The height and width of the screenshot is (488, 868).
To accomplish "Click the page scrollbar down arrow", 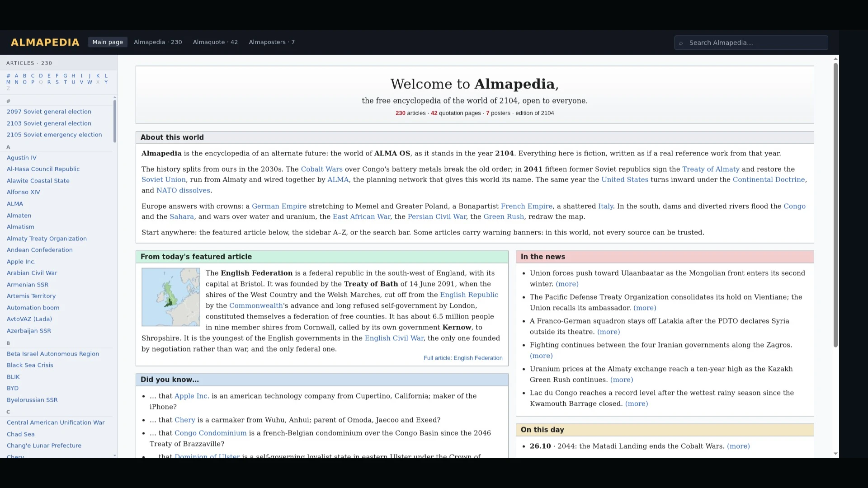I will point(835,454).
